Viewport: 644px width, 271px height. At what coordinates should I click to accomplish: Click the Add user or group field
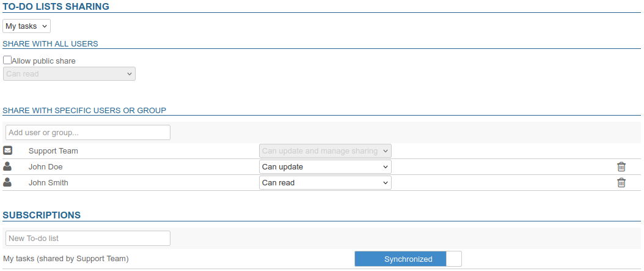pyautogui.click(x=87, y=132)
